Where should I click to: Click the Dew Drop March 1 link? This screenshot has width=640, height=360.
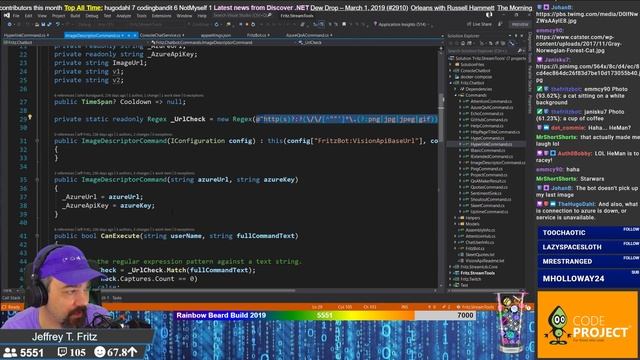[x=359, y=8]
